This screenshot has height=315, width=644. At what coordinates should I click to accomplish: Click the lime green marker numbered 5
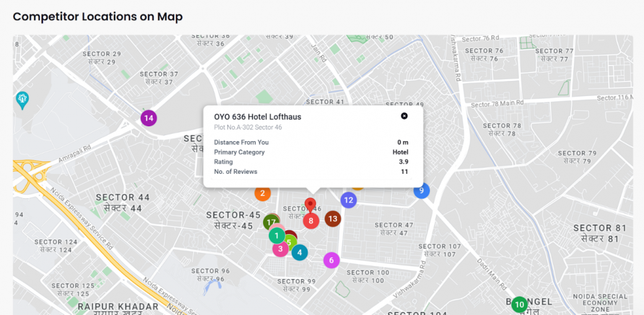(x=291, y=243)
